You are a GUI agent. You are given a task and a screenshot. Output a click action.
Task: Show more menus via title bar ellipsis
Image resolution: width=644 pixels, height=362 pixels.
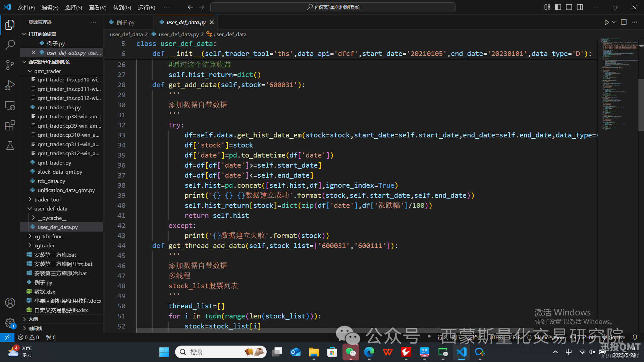(167, 7)
